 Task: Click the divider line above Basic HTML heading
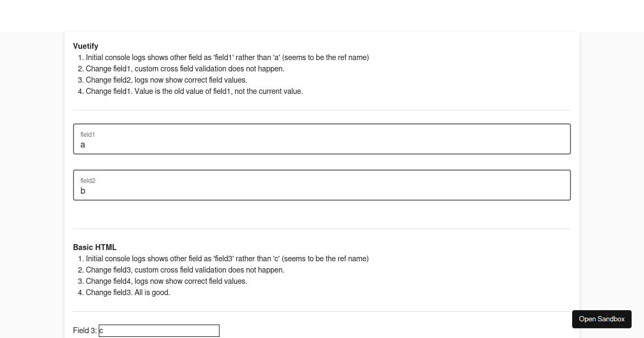point(322,229)
